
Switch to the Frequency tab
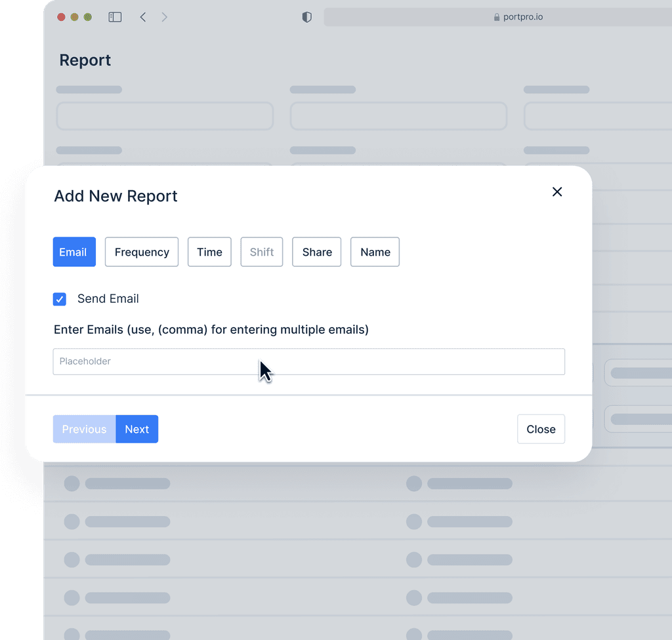click(141, 252)
